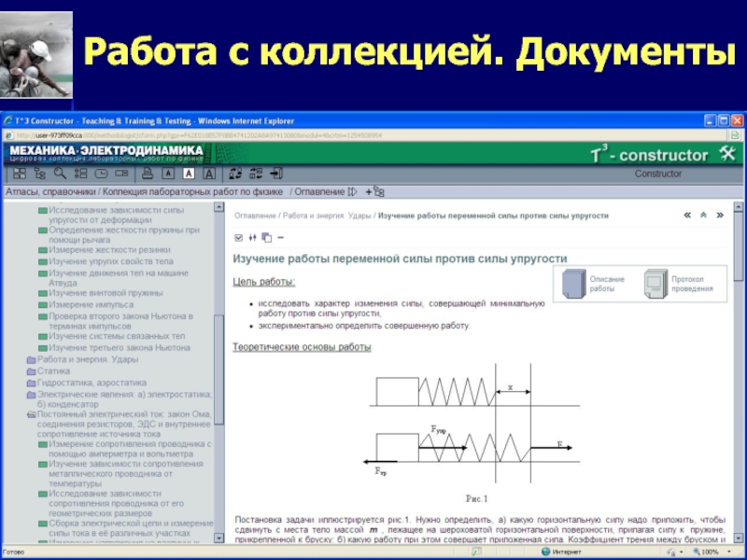747x560 pixels.
Task: Open the Протокол проведения link text
Action: tap(692, 284)
